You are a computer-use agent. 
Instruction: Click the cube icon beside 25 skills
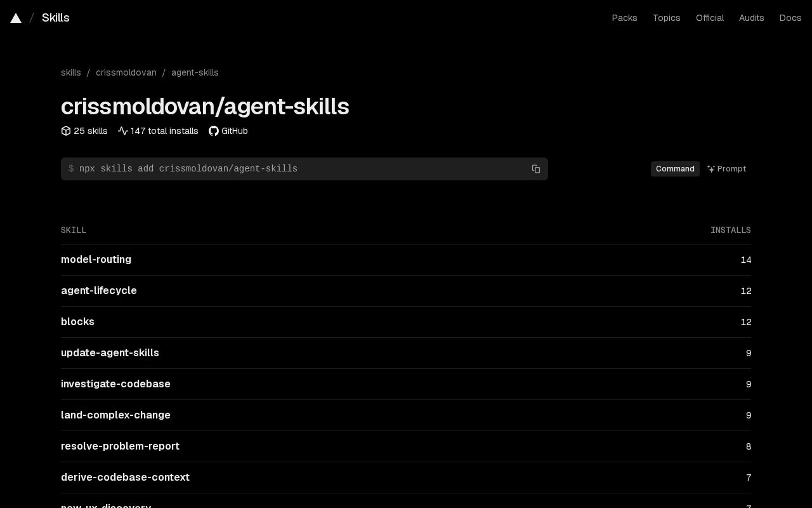[x=66, y=131]
